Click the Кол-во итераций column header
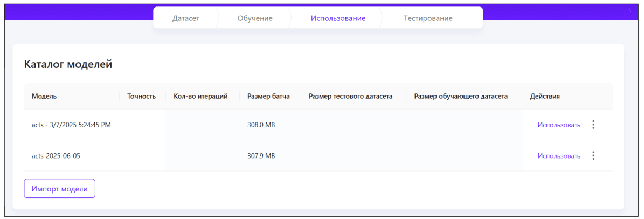 click(x=200, y=97)
